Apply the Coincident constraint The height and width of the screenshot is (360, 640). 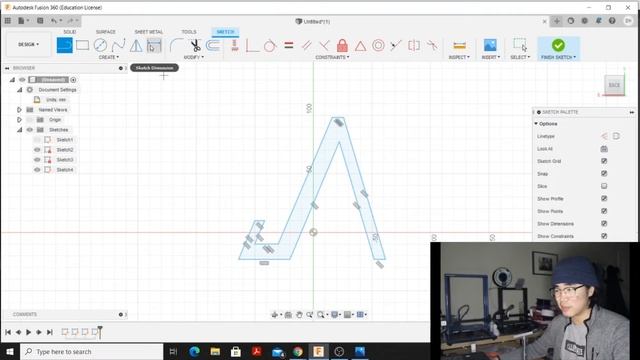pos(252,45)
